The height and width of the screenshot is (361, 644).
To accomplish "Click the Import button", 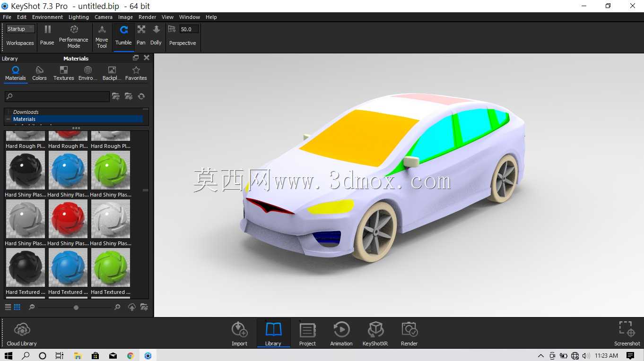I will pyautogui.click(x=239, y=334).
